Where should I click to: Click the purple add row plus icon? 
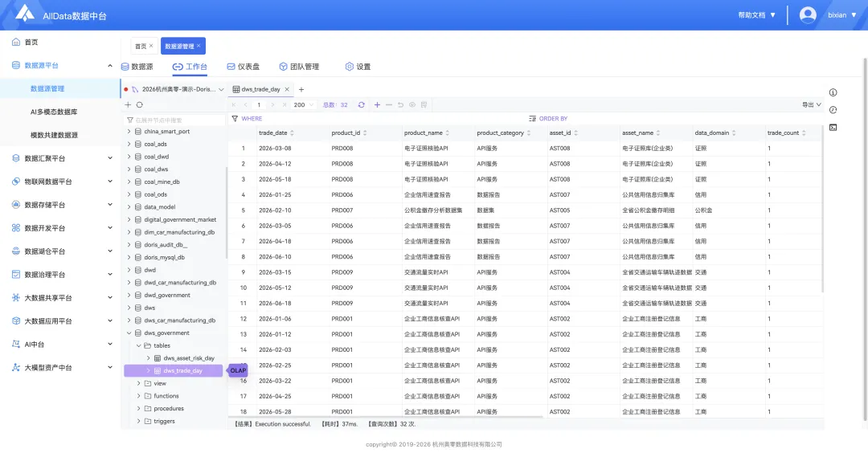pos(377,105)
